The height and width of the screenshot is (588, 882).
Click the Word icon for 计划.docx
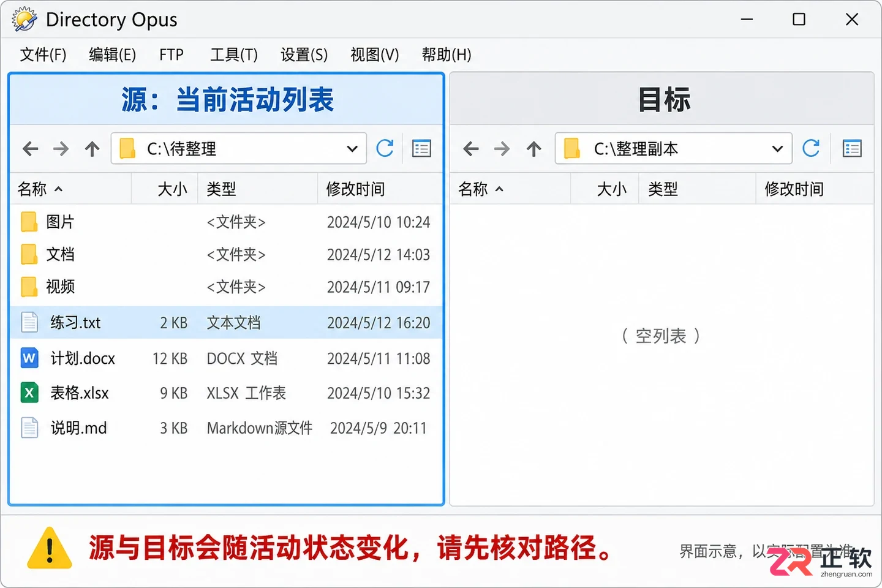click(x=29, y=358)
